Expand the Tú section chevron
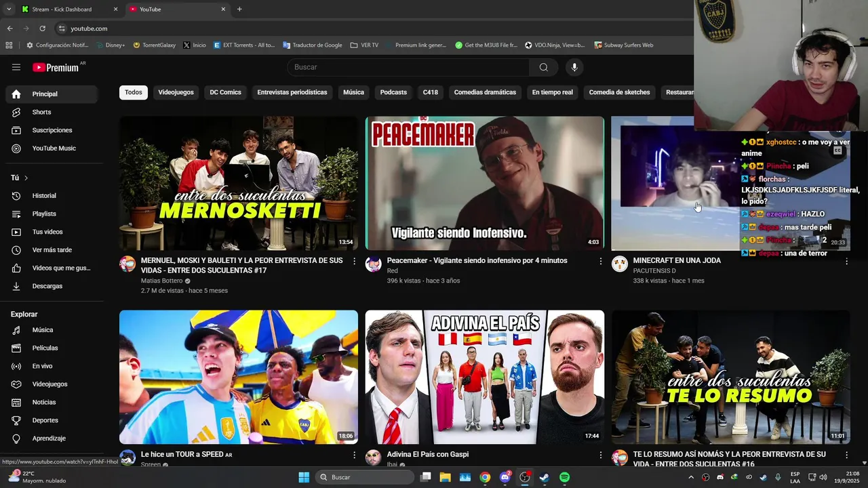Screen dimensions: 868x488 point(26,178)
